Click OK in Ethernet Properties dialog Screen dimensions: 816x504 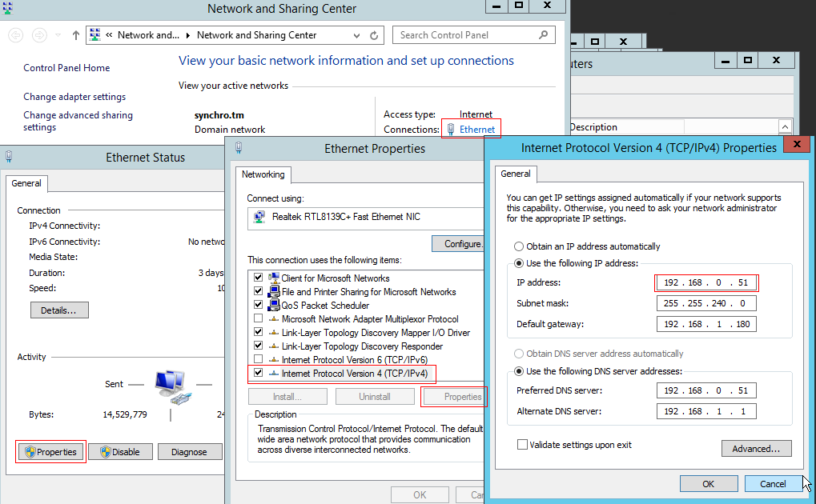tap(420, 494)
